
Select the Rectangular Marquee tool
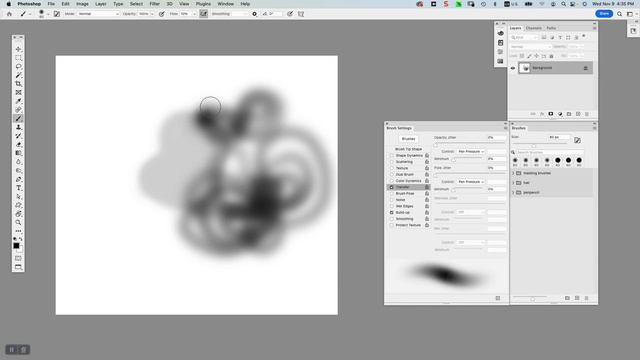click(18, 58)
